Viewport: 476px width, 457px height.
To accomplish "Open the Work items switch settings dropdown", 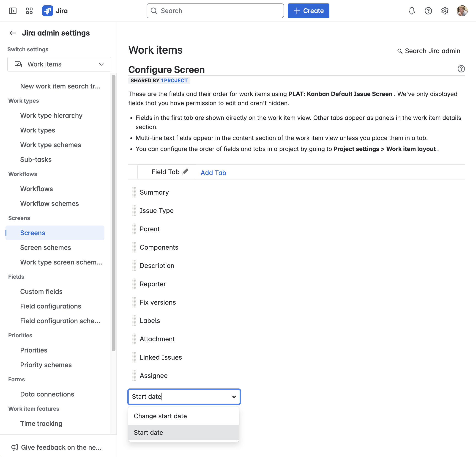I will click(59, 64).
